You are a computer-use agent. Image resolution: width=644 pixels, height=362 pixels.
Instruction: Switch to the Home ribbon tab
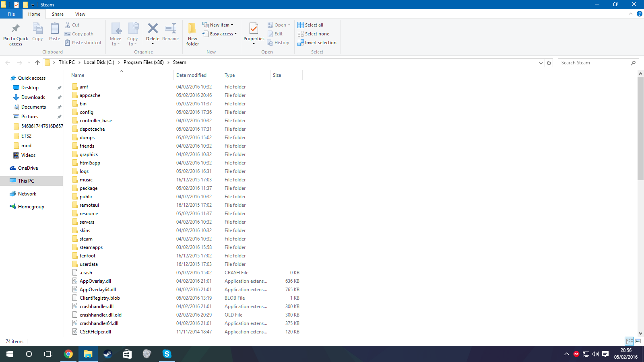[x=34, y=14]
